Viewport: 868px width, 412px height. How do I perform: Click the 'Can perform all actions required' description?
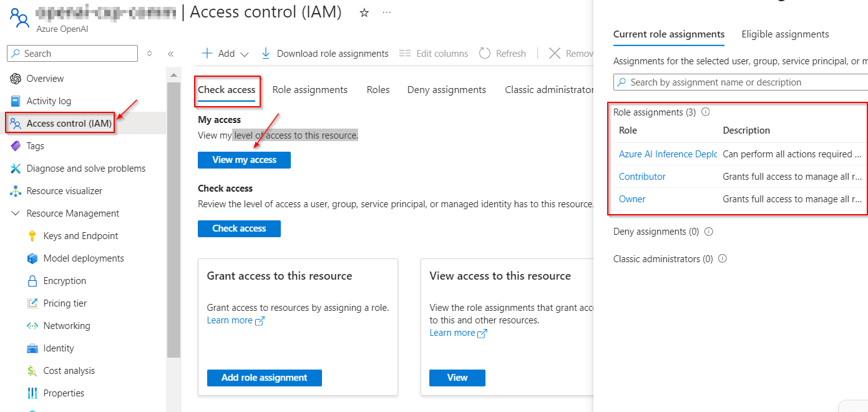[x=792, y=154]
